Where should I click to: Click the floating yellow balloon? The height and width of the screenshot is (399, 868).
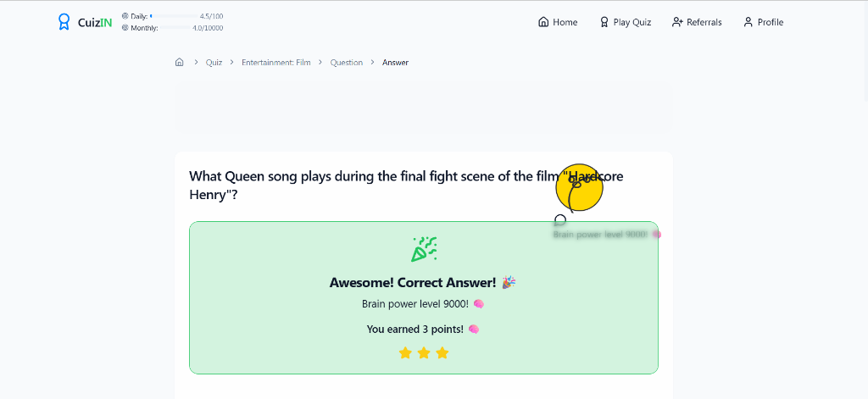point(579,187)
